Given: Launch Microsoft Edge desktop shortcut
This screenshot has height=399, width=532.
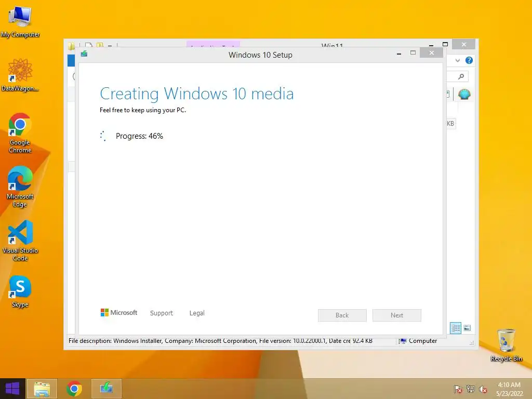Looking at the screenshot, I should click(x=20, y=187).
